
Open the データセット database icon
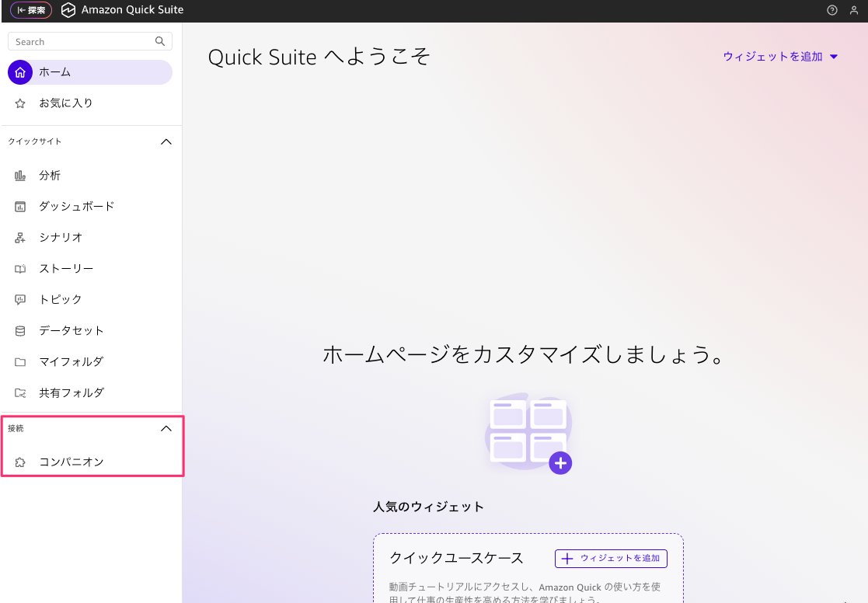pos(20,331)
